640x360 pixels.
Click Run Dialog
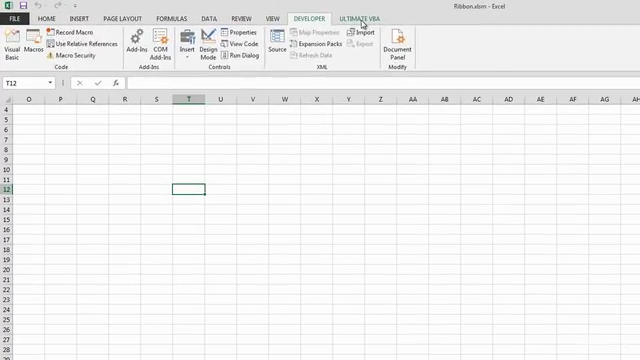pos(240,55)
